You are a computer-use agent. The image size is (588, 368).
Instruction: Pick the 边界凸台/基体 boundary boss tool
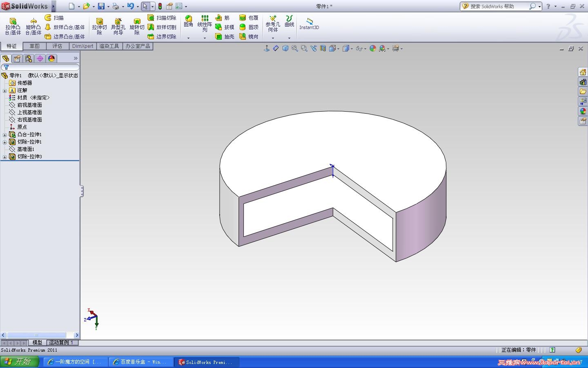[65, 36]
